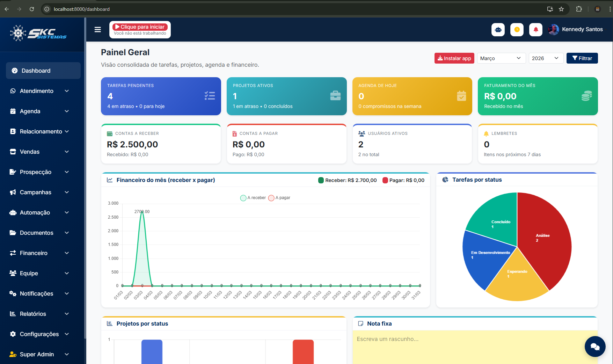Click the Filtrar button
The width and height of the screenshot is (613, 364).
[x=582, y=58]
